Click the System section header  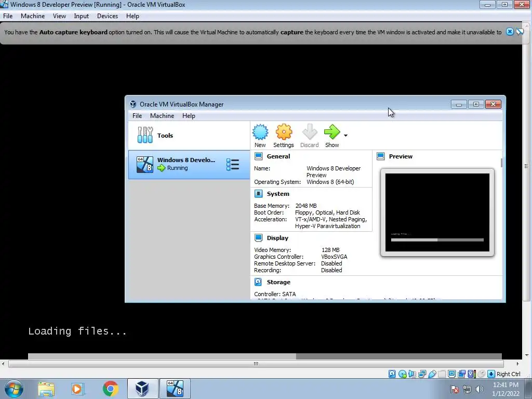278,194
